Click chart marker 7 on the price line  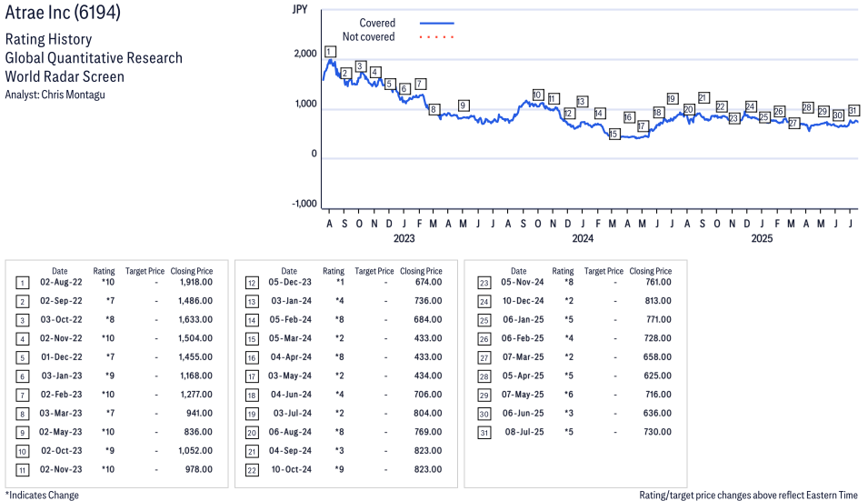click(x=420, y=85)
